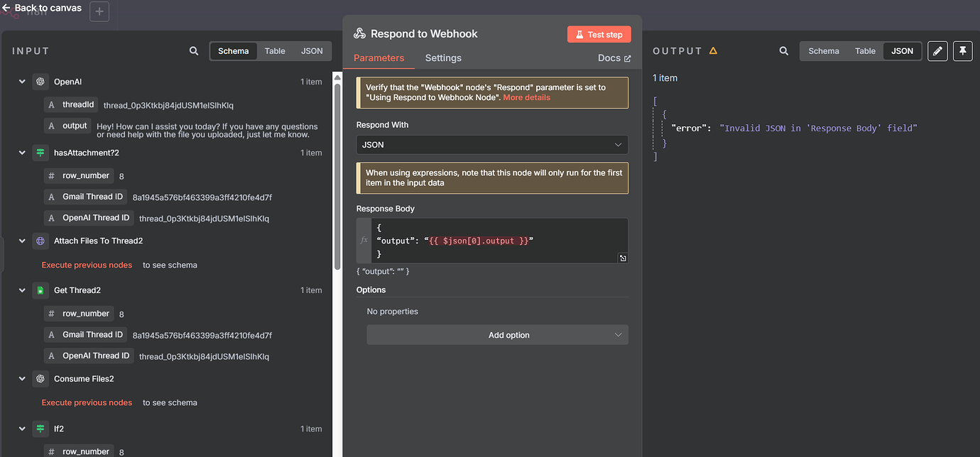The image size is (980, 457).
Task: Click the If node icon beside hasAttachment??
Action: click(40, 153)
